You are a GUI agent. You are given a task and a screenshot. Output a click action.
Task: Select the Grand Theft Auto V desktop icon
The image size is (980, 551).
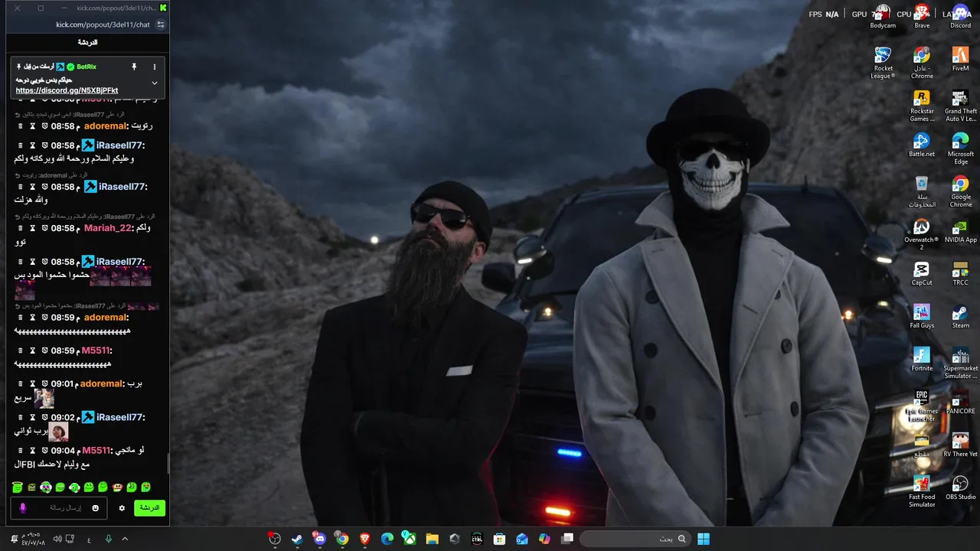click(x=960, y=106)
